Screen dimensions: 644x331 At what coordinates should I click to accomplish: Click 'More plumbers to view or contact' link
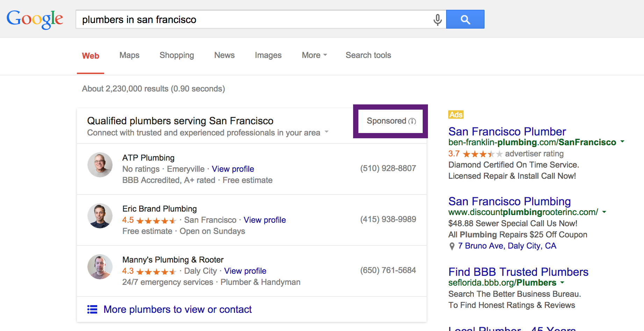point(178,309)
